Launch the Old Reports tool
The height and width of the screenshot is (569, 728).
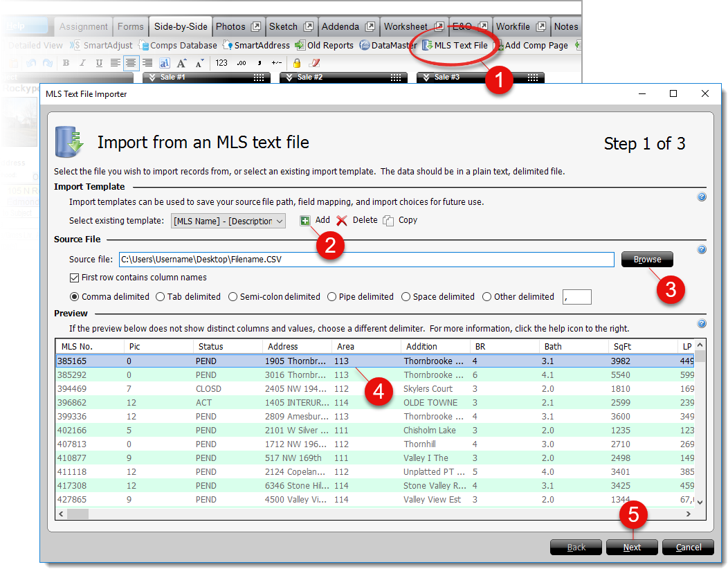click(x=324, y=46)
